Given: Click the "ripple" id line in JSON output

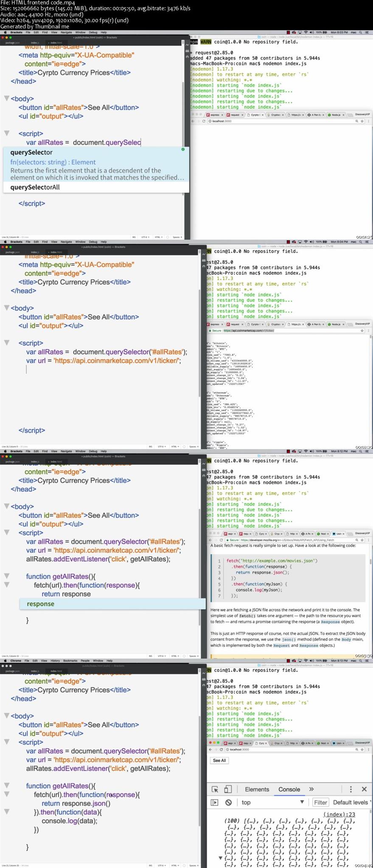Looking at the screenshot, I should tap(217, 442).
